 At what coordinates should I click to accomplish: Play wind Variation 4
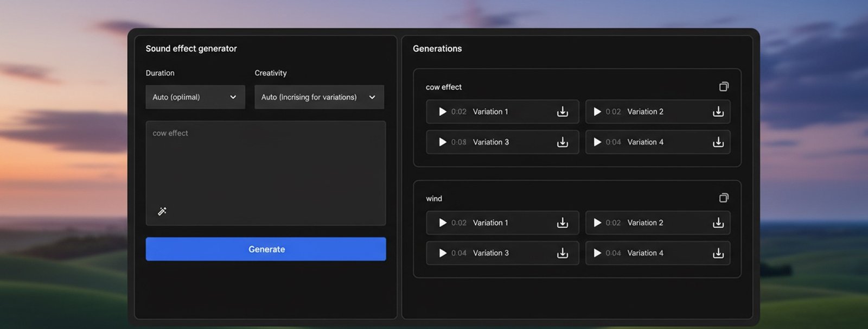597,254
